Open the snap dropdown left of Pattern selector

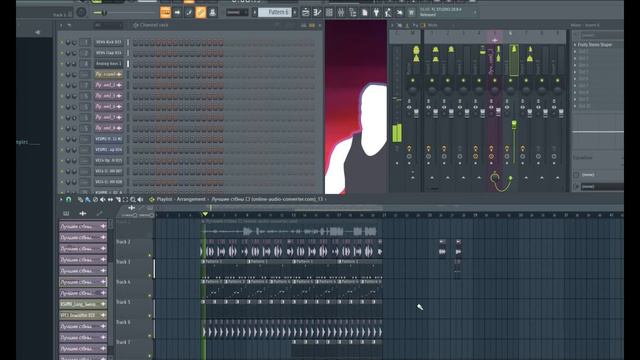coord(237,13)
